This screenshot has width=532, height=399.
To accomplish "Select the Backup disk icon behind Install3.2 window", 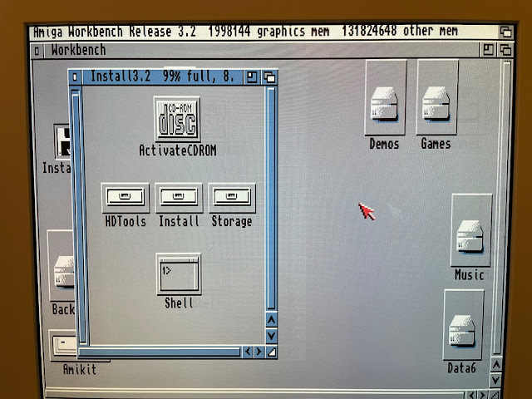I will pos(61,265).
